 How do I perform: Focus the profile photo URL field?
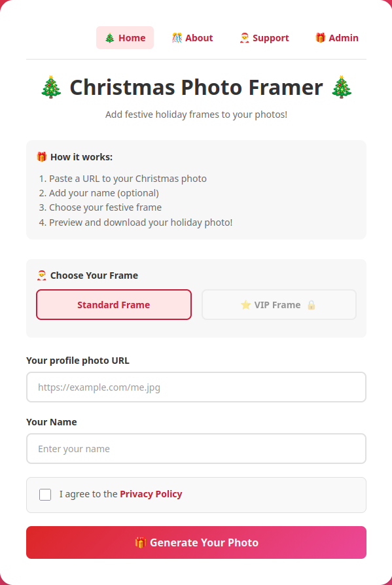click(196, 387)
